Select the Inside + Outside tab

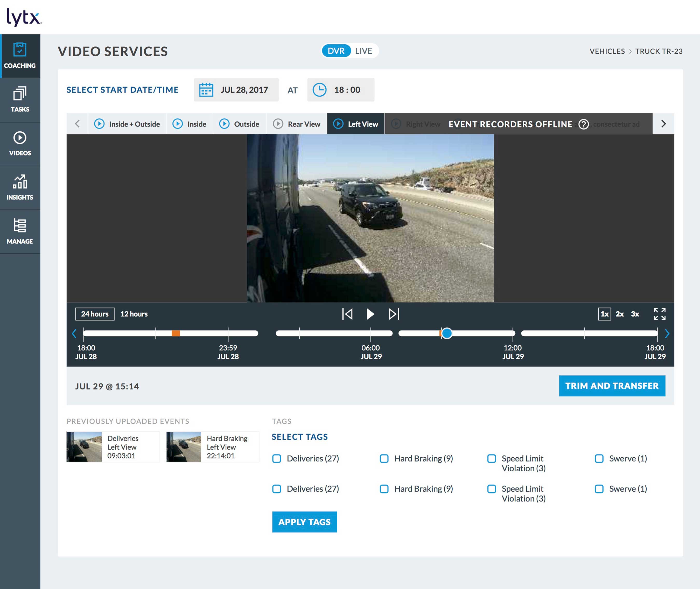click(127, 124)
